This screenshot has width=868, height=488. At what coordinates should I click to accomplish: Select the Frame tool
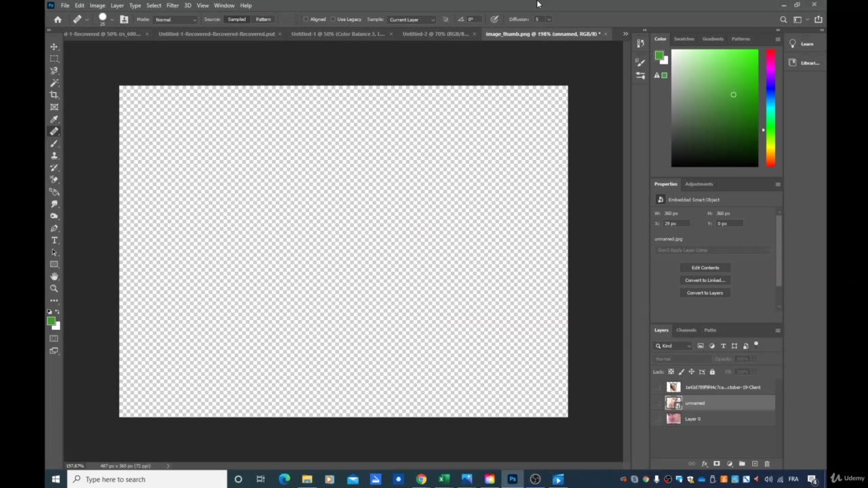54,107
